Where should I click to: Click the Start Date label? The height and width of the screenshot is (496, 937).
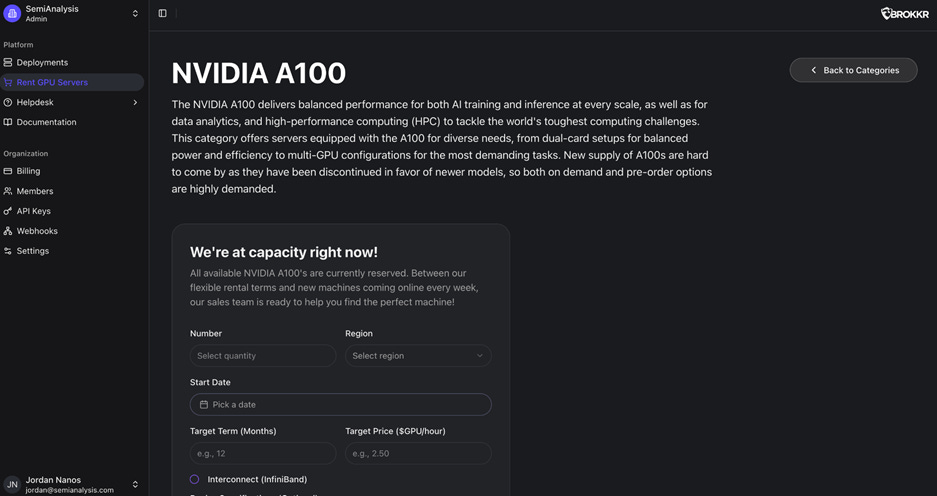click(210, 382)
